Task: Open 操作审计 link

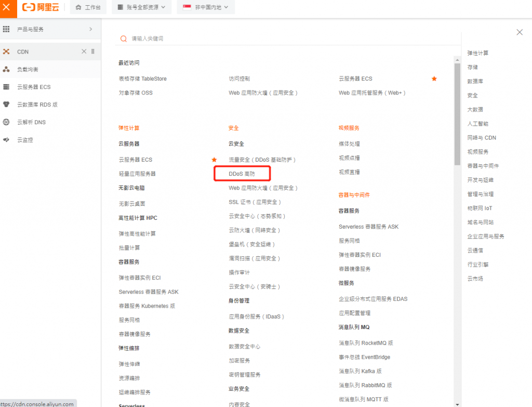Action: (x=239, y=272)
